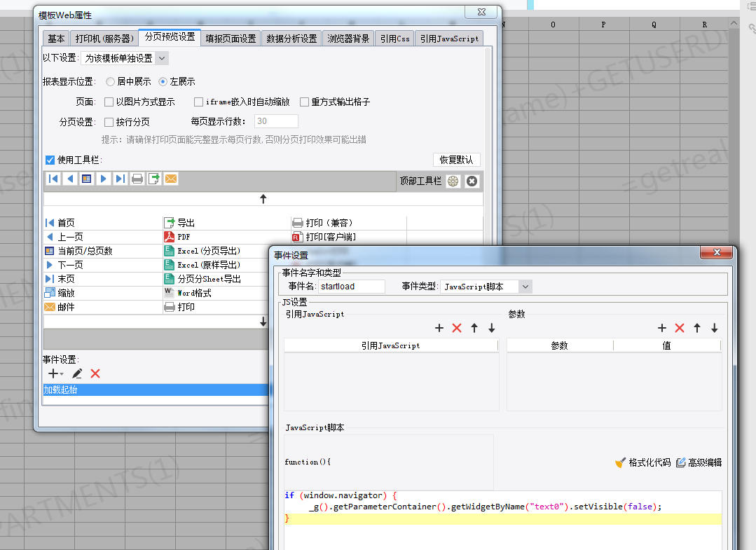Viewport: 756px width, 550px height.
Task: Click the restore default button
Action: (457, 160)
